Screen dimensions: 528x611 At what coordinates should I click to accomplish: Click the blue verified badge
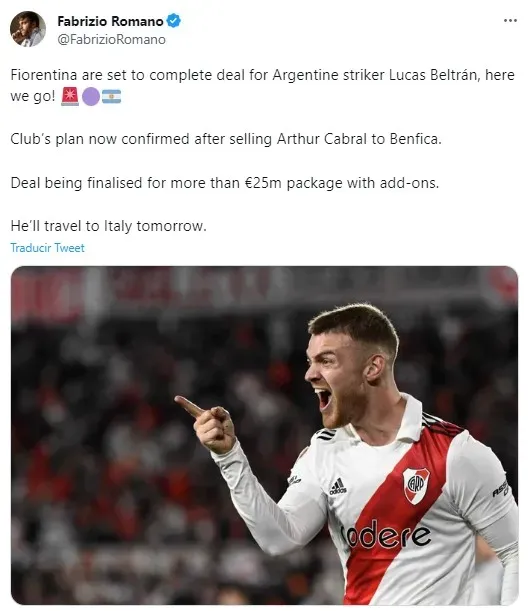coord(173,21)
